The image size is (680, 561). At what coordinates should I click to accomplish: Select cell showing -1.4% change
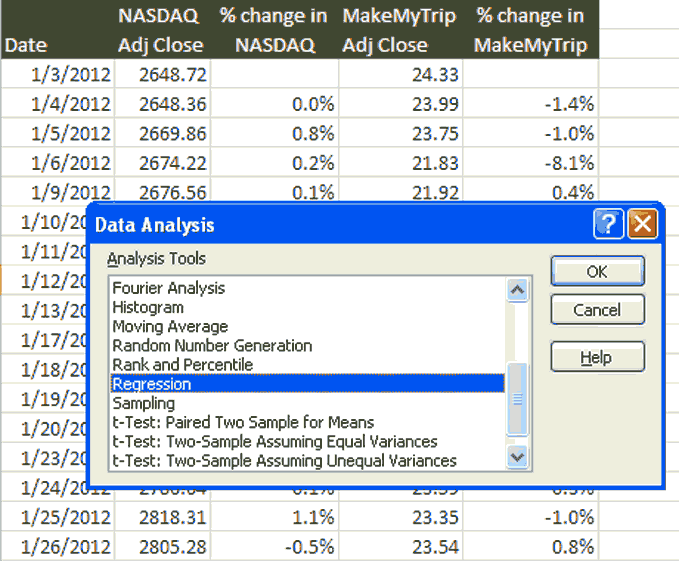(x=531, y=104)
